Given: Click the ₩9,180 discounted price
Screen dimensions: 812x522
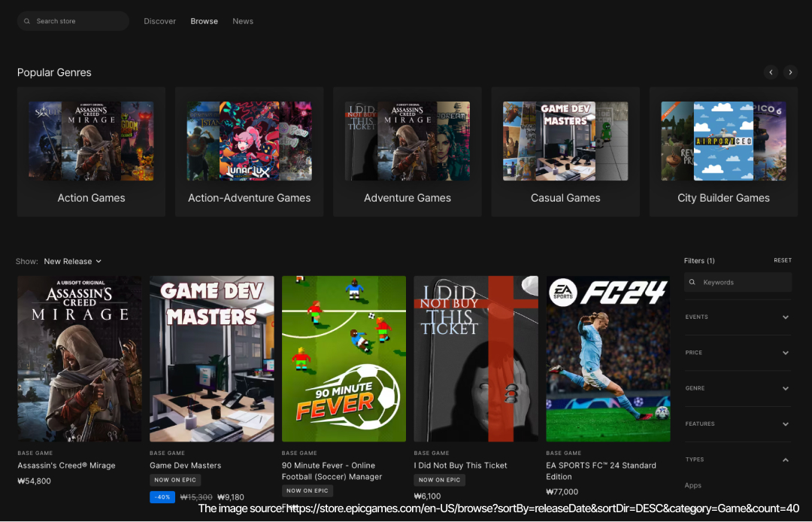Looking at the screenshot, I should coord(231,497).
